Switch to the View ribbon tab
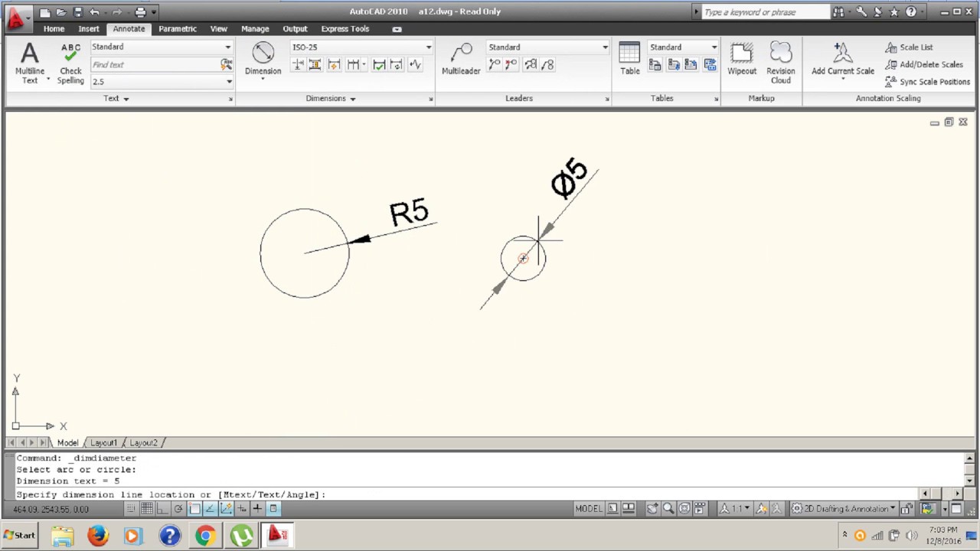This screenshot has width=980, height=551. click(x=218, y=28)
